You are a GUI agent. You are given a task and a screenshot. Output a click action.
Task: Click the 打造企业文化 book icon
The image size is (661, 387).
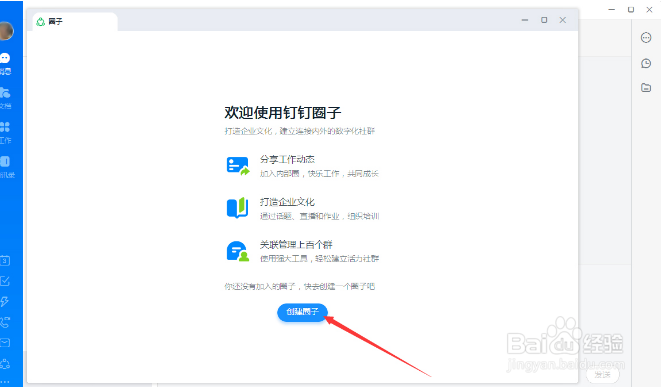click(237, 208)
